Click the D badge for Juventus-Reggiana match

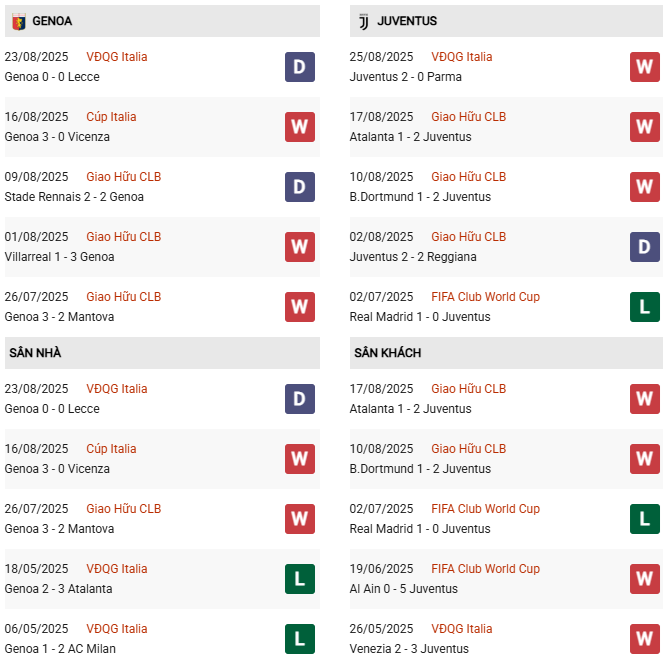click(645, 247)
